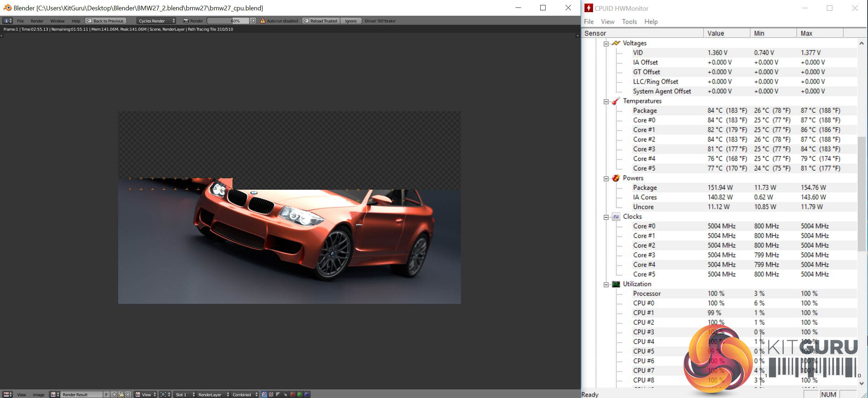Click the Reload Trusted button

[x=321, y=21]
